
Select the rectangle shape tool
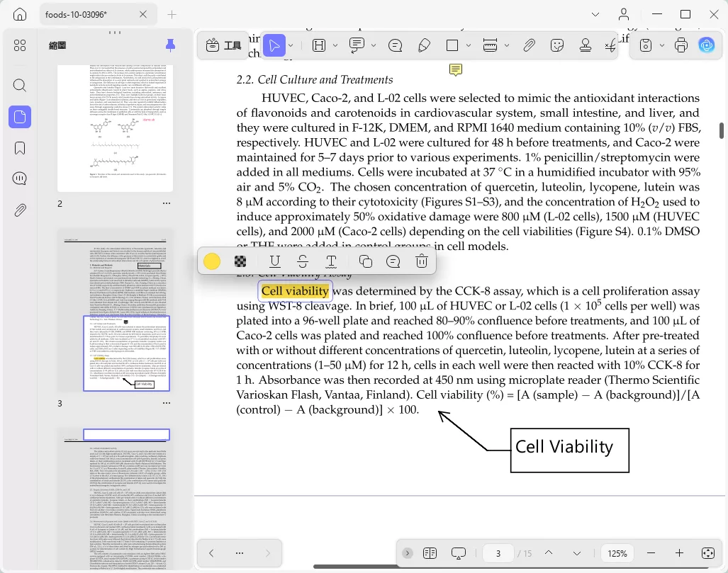pyautogui.click(x=452, y=45)
